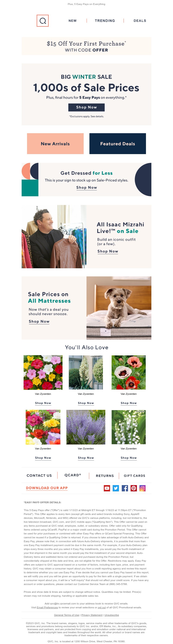Click Shop Now under Get Dressed for Less
The width and height of the screenshot is (173, 644).
86,188
